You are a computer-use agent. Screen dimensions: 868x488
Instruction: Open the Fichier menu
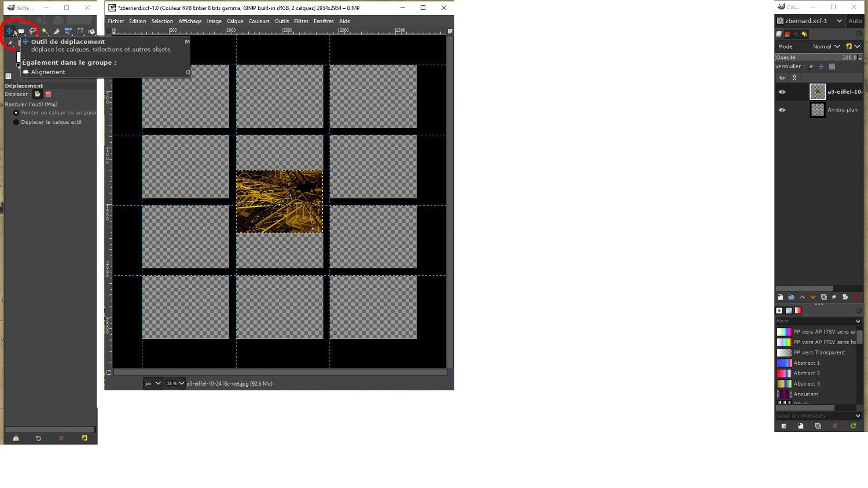click(116, 21)
